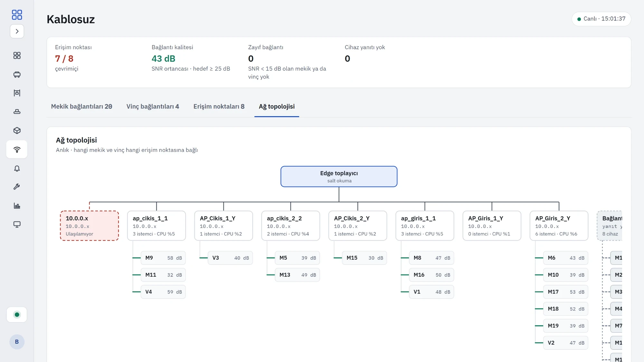Screen dimensions: 644x362
Task: Open the reports chart sidebar icon
Action: pyautogui.click(x=17, y=206)
